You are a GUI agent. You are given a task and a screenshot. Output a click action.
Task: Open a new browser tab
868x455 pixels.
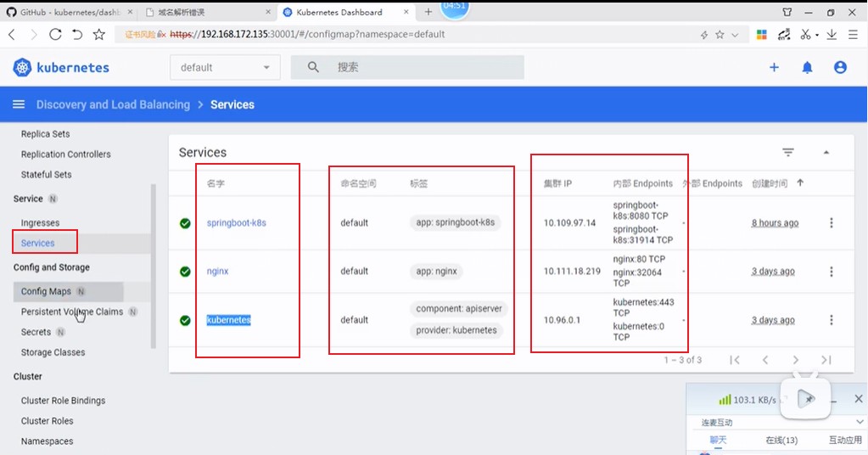pos(428,12)
